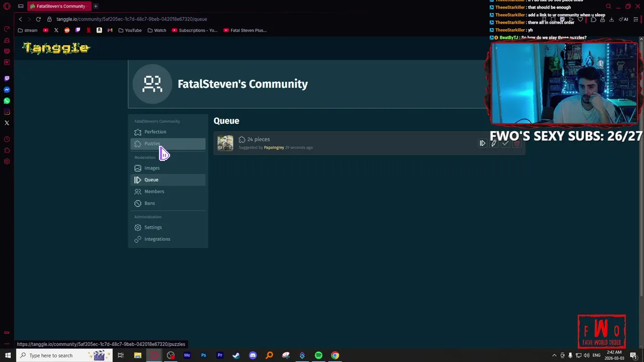Click the Integrations plug icon
The width and height of the screenshot is (644, 362).
point(138,239)
